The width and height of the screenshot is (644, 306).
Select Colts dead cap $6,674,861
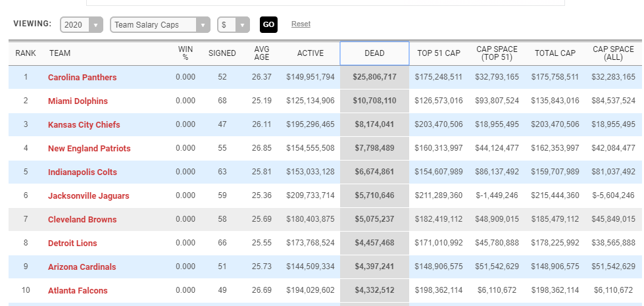[374, 172]
